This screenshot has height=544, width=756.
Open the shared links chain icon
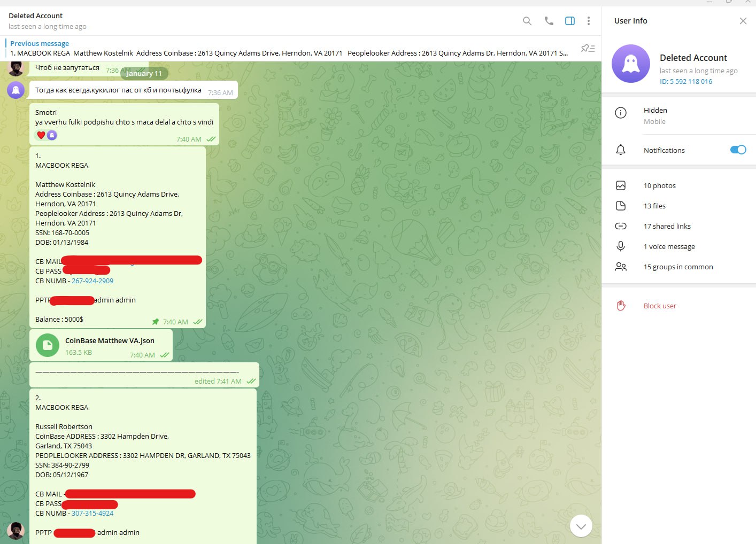pyautogui.click(x=621, y=226)
